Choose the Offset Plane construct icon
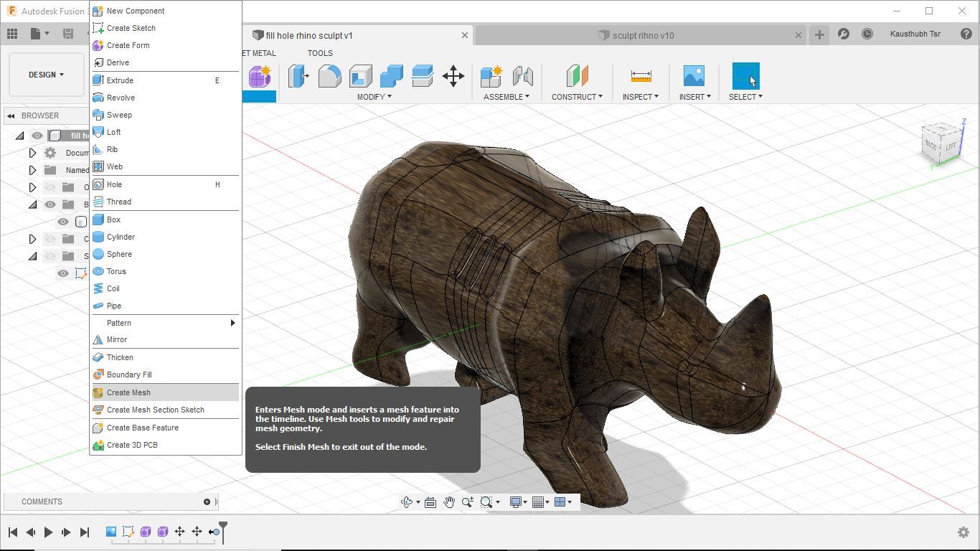Viewport: 980px width, 551px height. pyautogui.click(x=577, y=76)
